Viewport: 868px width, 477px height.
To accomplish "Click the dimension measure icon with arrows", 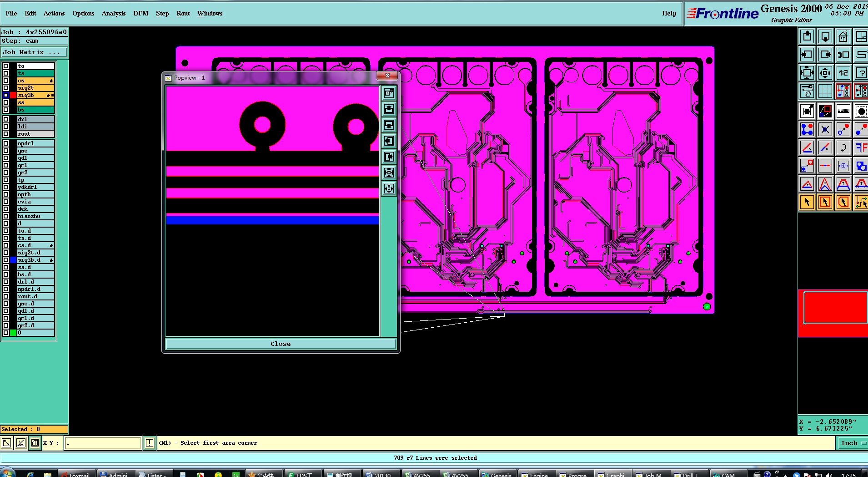I will 843,166.
